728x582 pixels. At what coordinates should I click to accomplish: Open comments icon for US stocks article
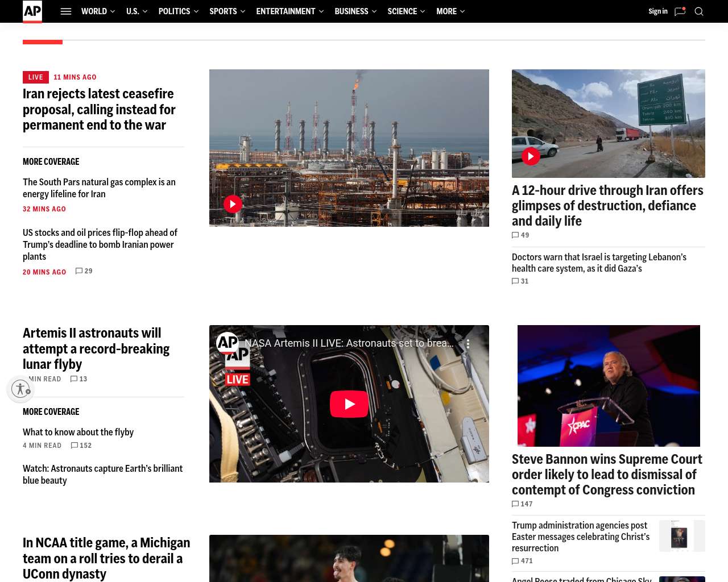pos(84,271)
